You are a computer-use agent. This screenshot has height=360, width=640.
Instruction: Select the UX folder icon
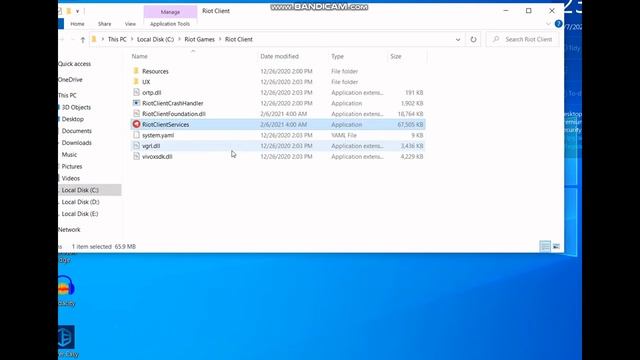point(136,82)
